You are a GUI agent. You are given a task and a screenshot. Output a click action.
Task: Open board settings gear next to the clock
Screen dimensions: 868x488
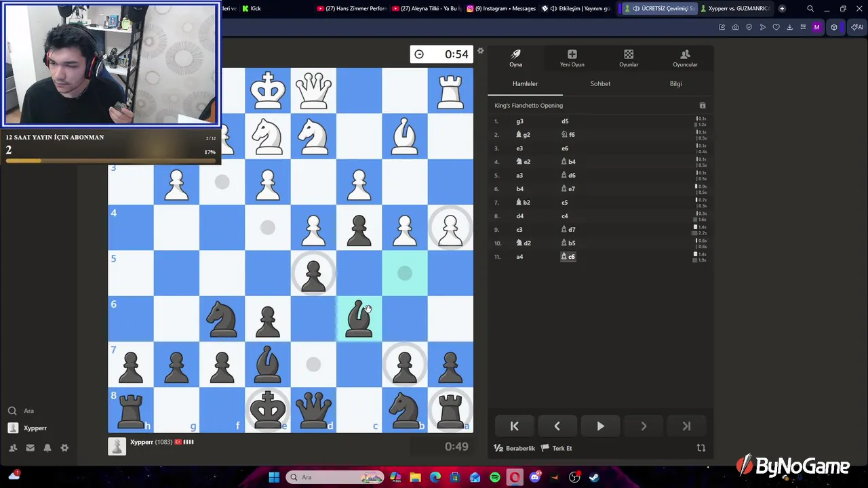click(x=480, y=52)
